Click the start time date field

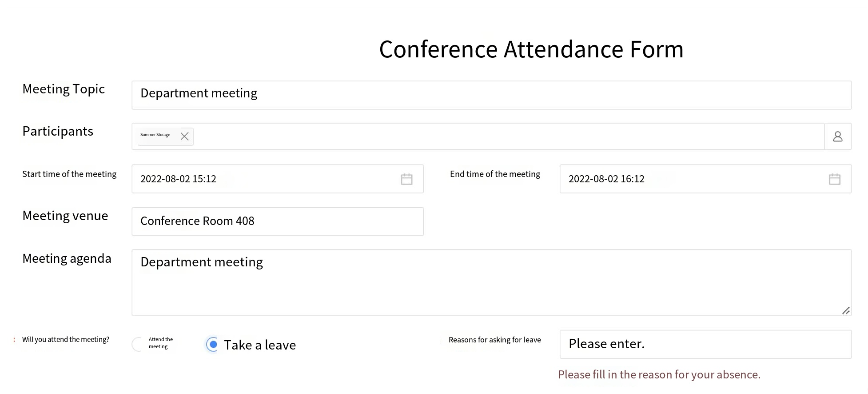(x=267, y=179)
